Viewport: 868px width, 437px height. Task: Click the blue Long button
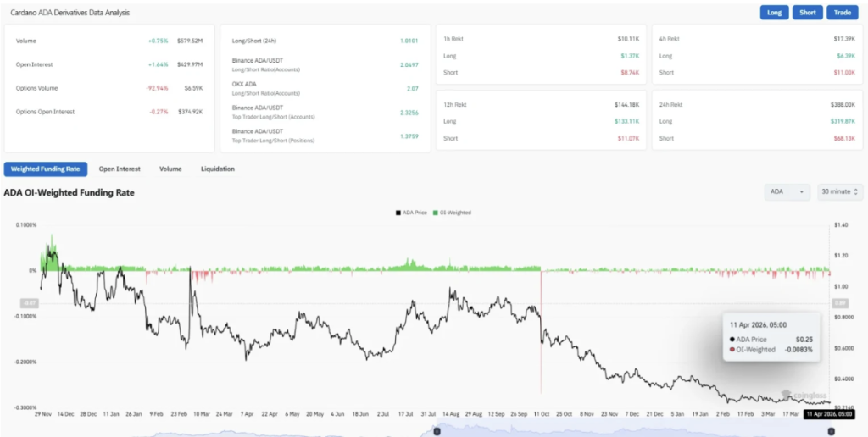click(x=775, y=13)
